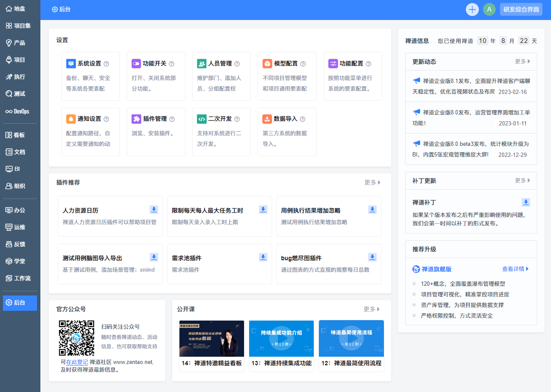Play the 持续集成功能介绍 course video
Screen dimensions: 551x392
pyautogui.click(x=281, y=338)
